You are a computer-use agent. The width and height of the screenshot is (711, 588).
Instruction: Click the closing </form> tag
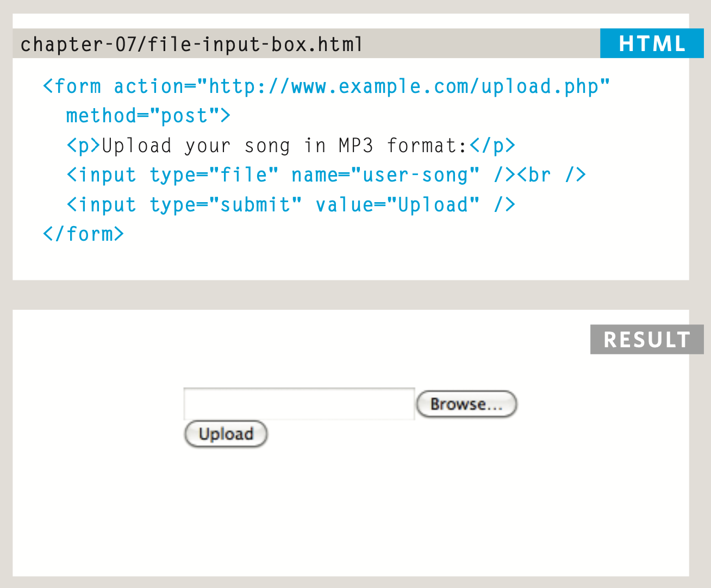coord(83,234)
